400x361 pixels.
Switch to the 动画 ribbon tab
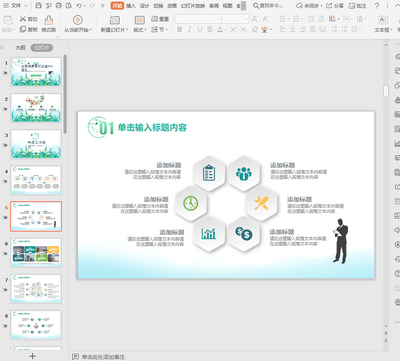point(172,6)
